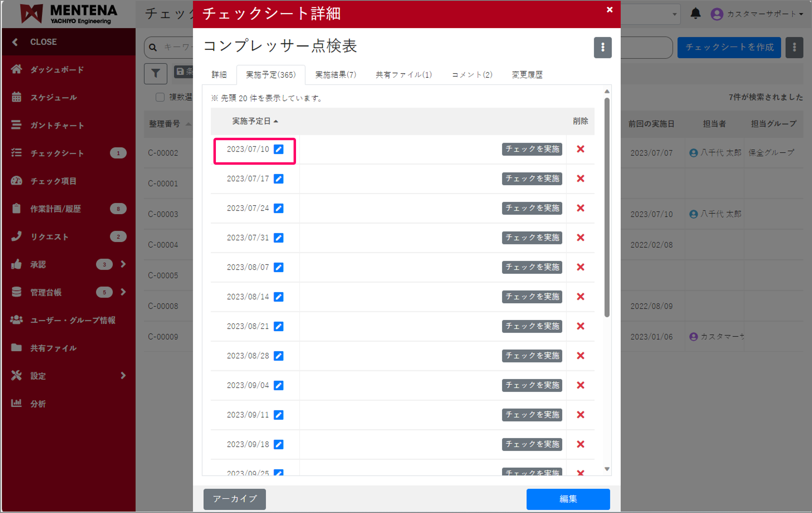Select the ガントチャート sidebar icon

coord(16,125)
